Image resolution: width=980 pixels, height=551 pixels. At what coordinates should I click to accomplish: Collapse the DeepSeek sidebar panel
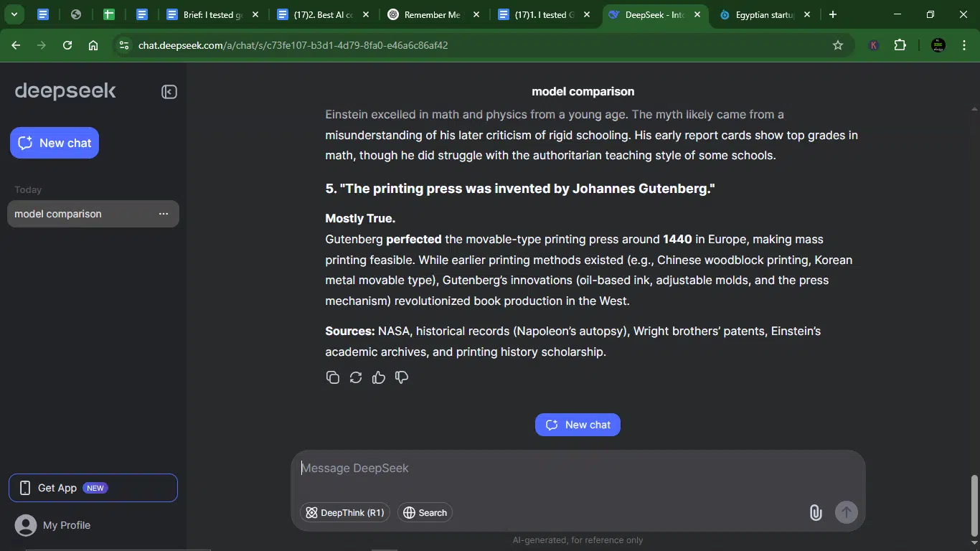pyautogui.click(x=169, y=92)
